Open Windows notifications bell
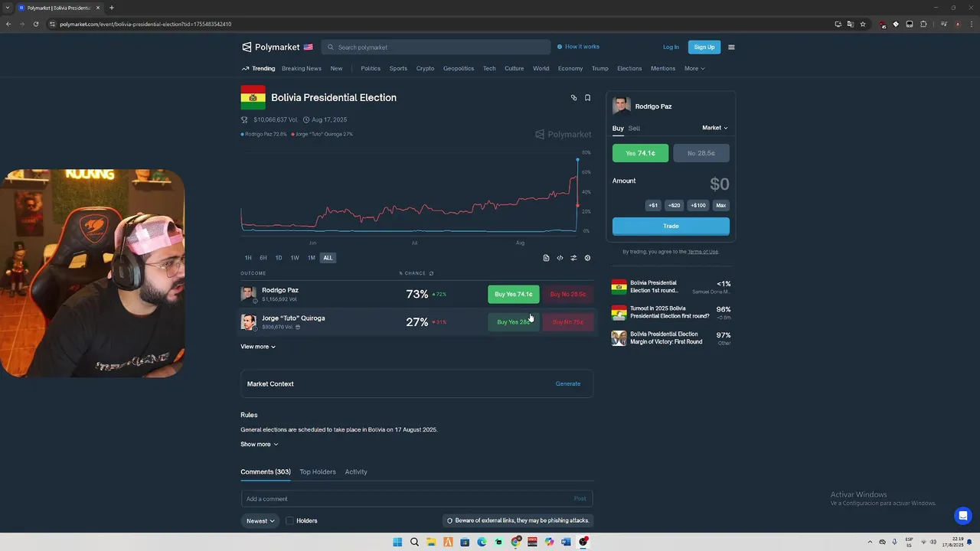Image resolution: width=980 pixels, height=551 pixels. [x=969, y=542]
